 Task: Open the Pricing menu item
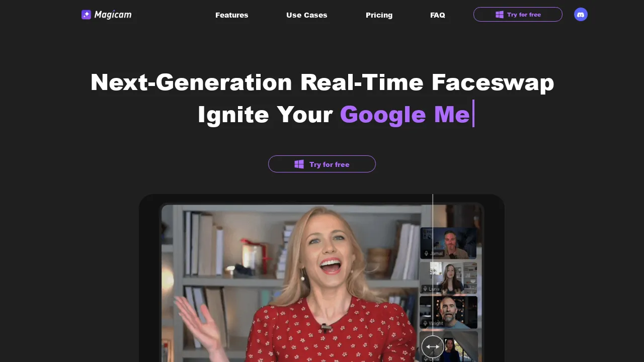[379, 15]
